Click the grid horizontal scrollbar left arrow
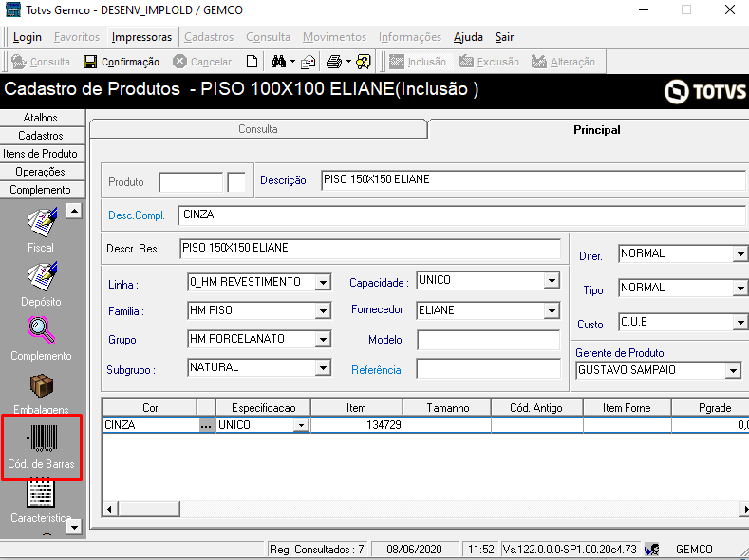The image size is (749, 560). [109, 509]
